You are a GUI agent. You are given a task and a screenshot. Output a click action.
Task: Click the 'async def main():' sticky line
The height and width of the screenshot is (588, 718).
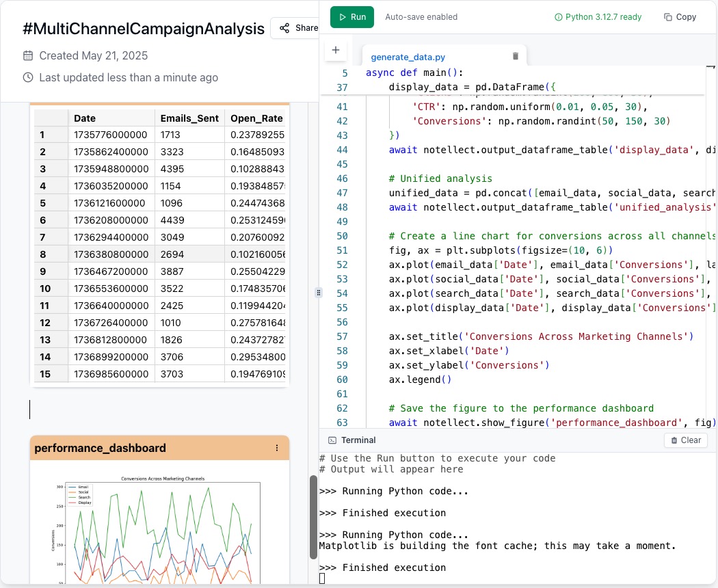[414, 72]
